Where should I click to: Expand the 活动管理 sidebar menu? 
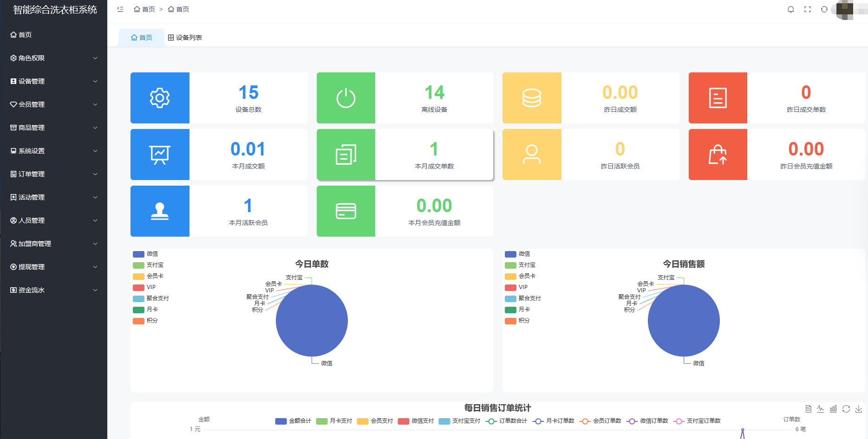click(x=53, y=197)
